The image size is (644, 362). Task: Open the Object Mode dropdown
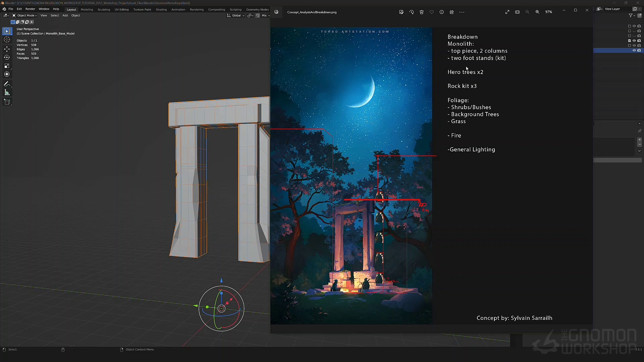point(24,15)
